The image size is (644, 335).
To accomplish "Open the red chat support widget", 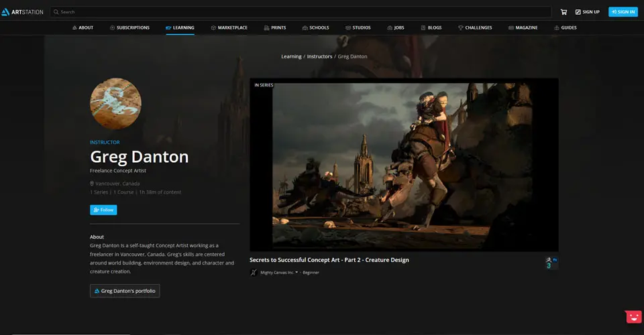I will 633,316.
